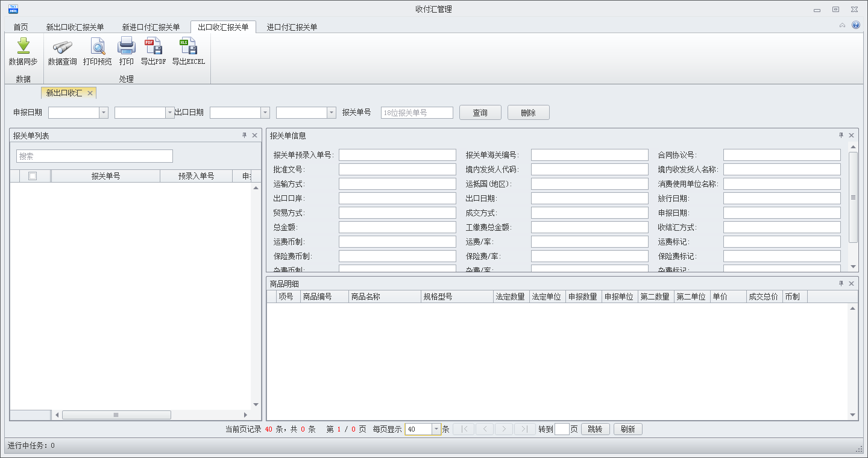Viewport: 868px width, 458px height.
Task: Click the 报关单预录入单号 field
Action: click(397, 155)
